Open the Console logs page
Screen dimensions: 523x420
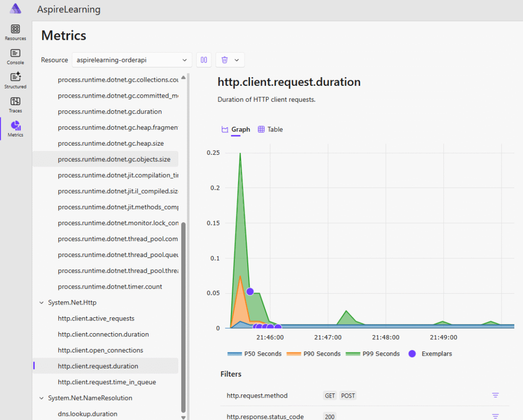click(15, 57)
